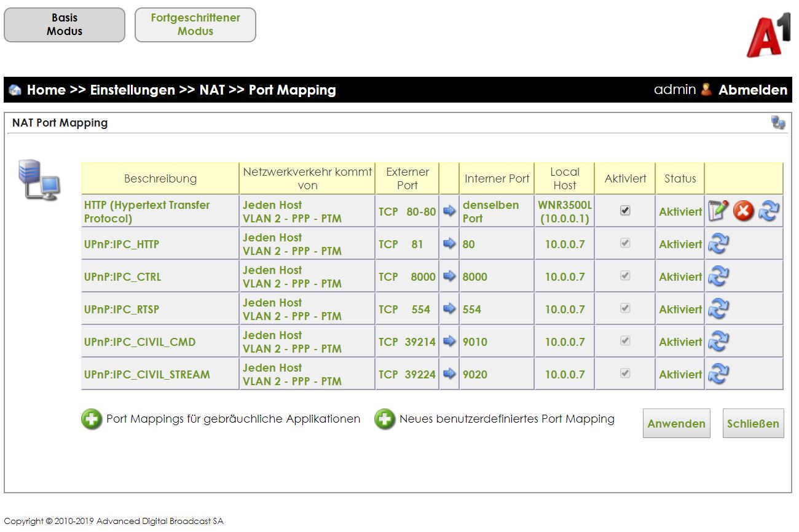Switch to Basis Modus
Screen dimensions: 799x532
click(x=65, y=25)
